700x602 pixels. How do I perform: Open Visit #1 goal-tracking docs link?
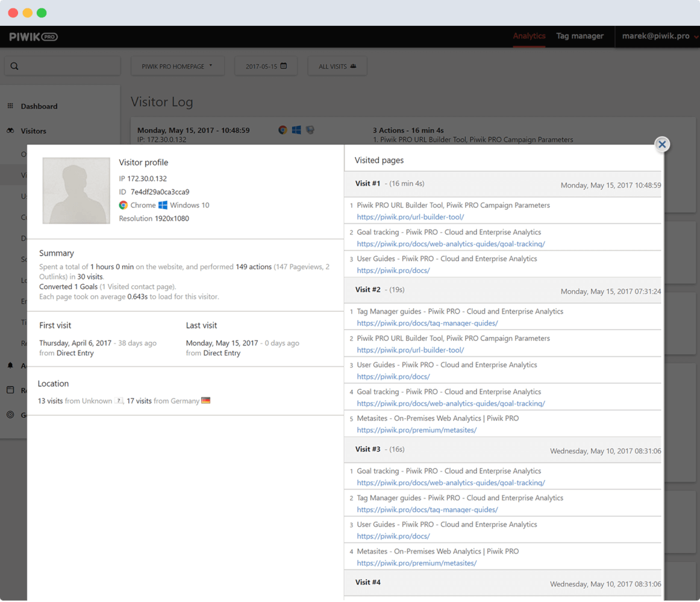[x=451, y=244]
